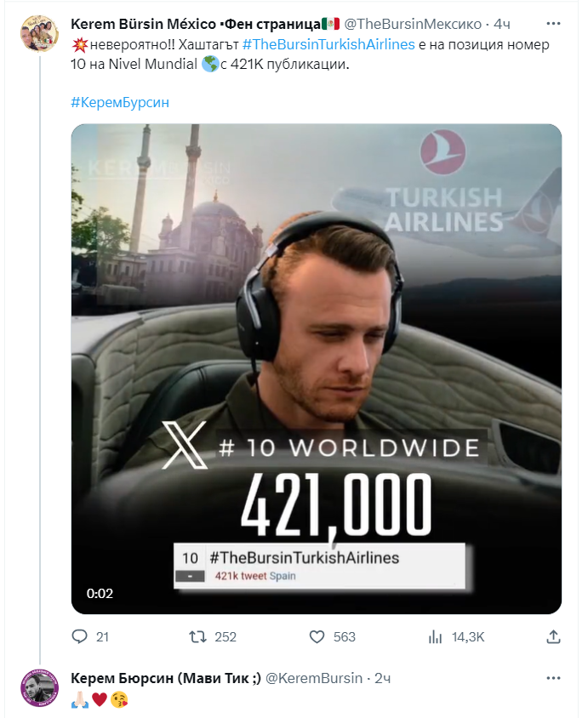The width and height of the screenshot is (588, 718).
Task: Hit the retweet arrows icon
Action: tap(197, 636)
